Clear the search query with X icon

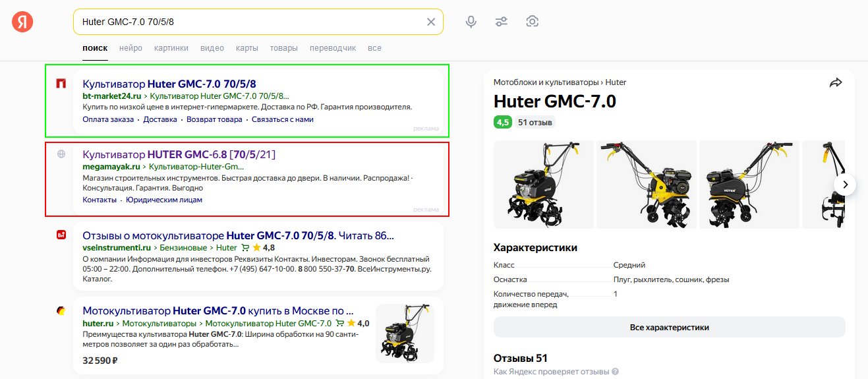431,22
